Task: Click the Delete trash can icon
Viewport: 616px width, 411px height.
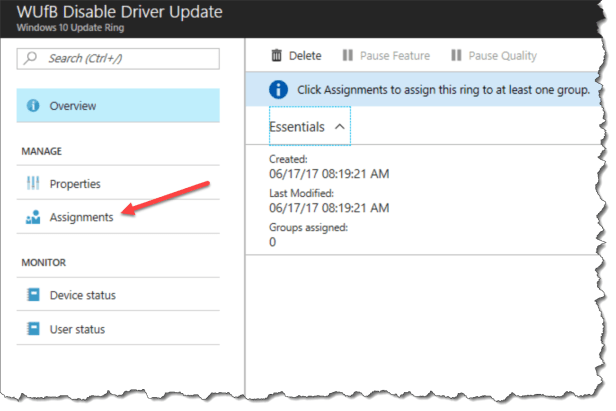Action: (276, 55)
